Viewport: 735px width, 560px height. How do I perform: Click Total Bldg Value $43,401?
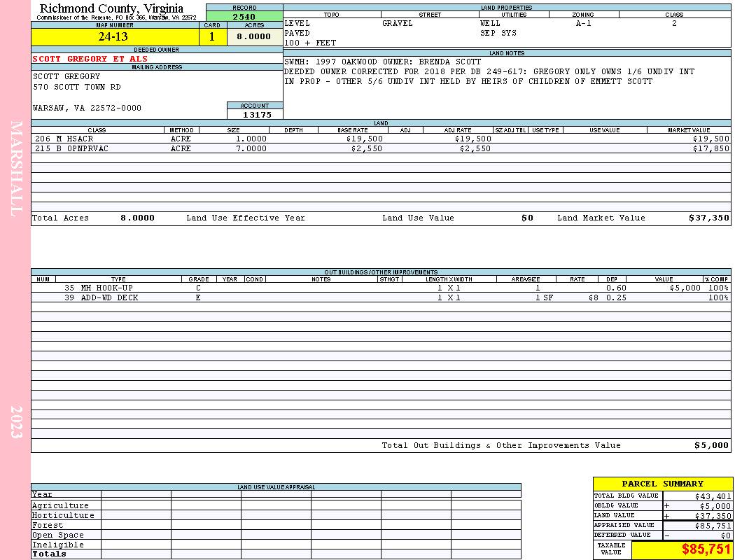tap(713, 496)
